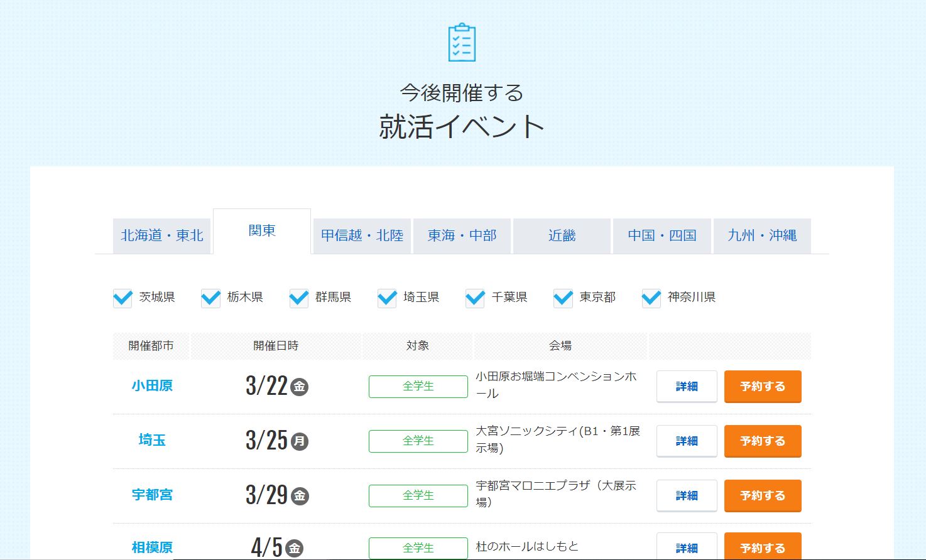
Task: Click the clipboard checklist icon
Action: coord(462,43)
